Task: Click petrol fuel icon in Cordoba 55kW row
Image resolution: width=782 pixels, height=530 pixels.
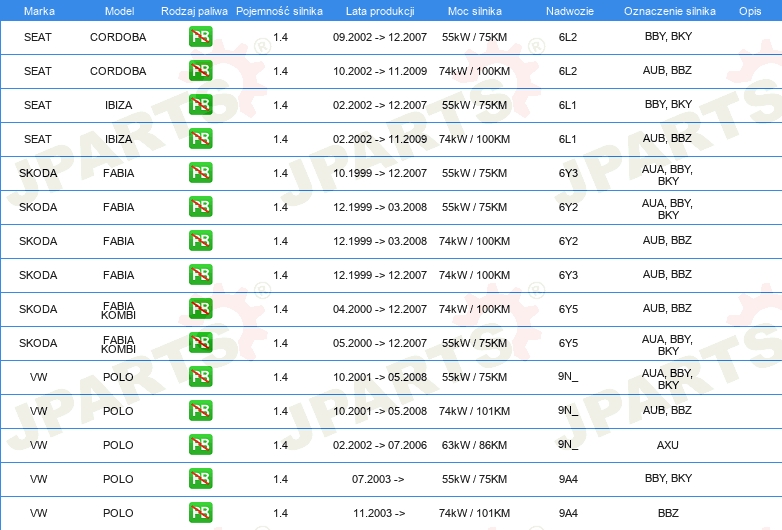Action: [200, 36]
